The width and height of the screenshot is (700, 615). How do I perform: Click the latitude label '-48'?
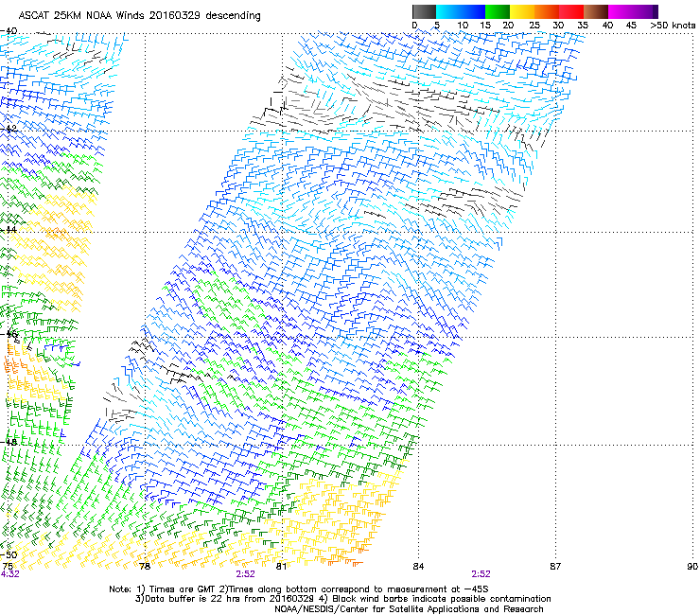coord(9,442)
